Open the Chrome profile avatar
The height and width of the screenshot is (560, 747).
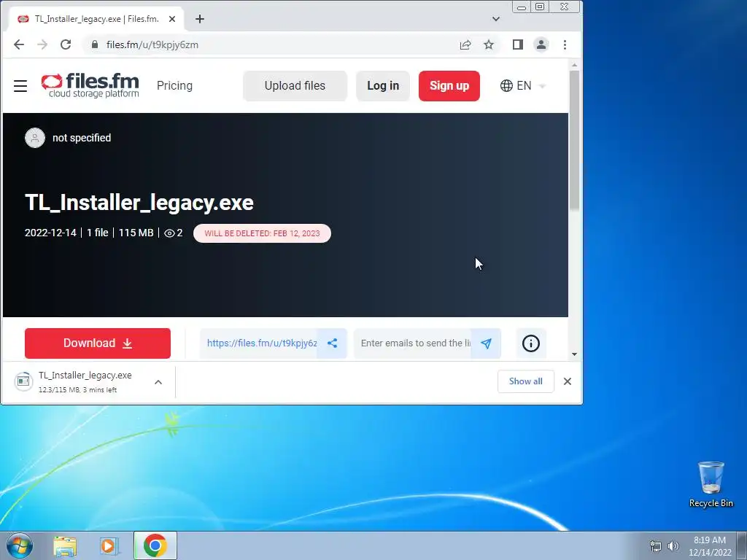tap(541, 44)
